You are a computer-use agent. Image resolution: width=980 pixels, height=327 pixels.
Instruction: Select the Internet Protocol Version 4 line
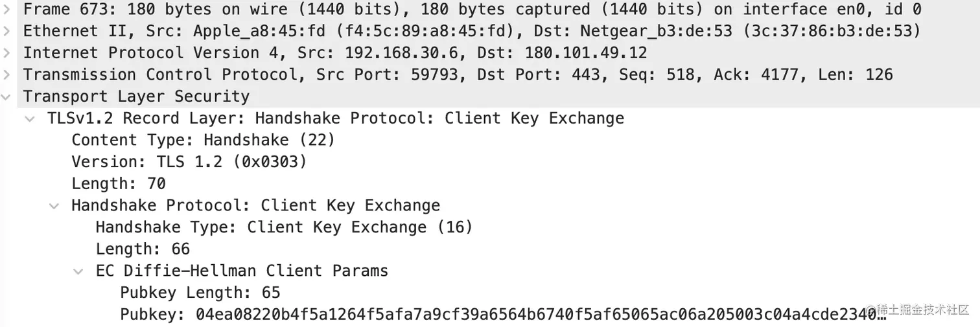(x=335, y=53)
